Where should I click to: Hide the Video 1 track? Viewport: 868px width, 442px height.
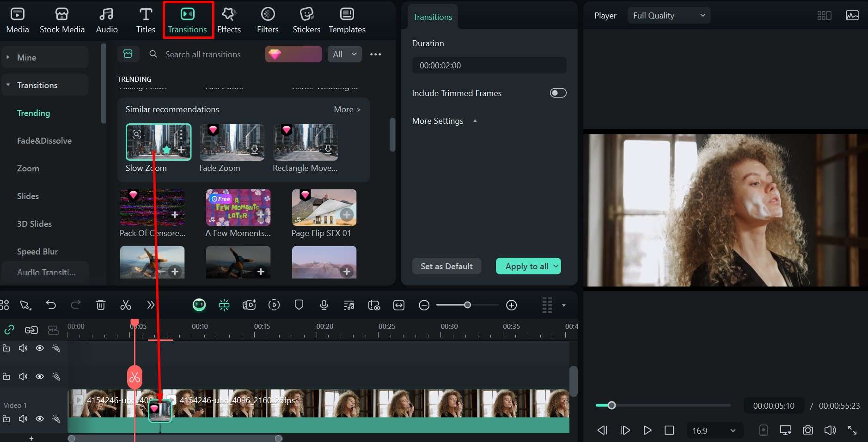40,419
